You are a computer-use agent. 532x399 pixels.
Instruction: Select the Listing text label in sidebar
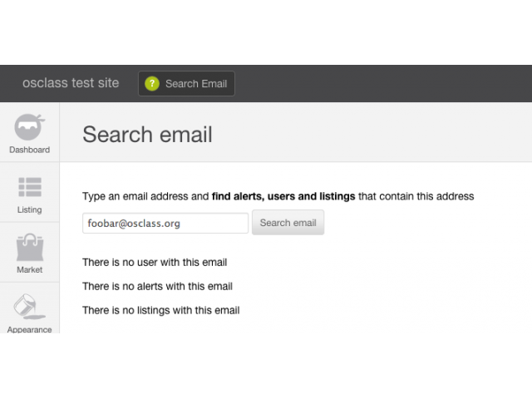point(30,209)
